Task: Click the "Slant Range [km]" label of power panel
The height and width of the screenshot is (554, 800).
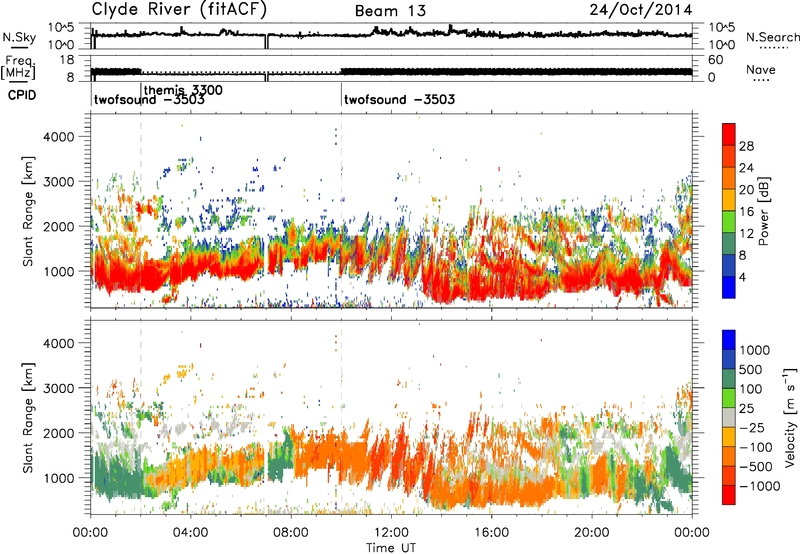Action: click(x=28, y=211)
